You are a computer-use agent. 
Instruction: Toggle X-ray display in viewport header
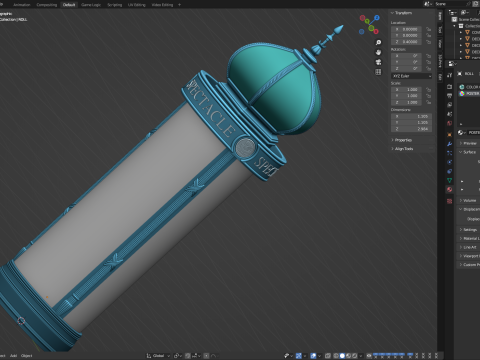click(x=328, y=356)
